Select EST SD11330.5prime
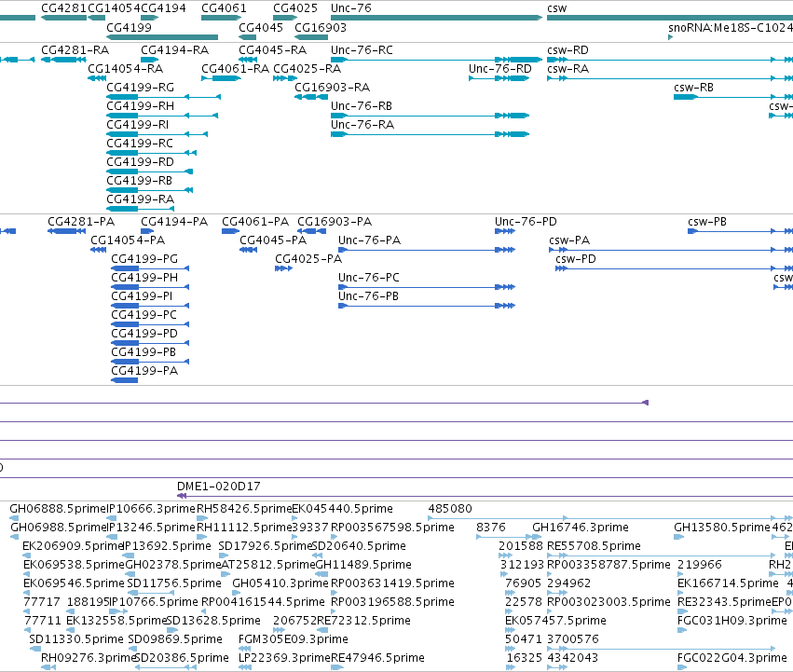Viewport: 793px width, 672px height. coord(76,639)
